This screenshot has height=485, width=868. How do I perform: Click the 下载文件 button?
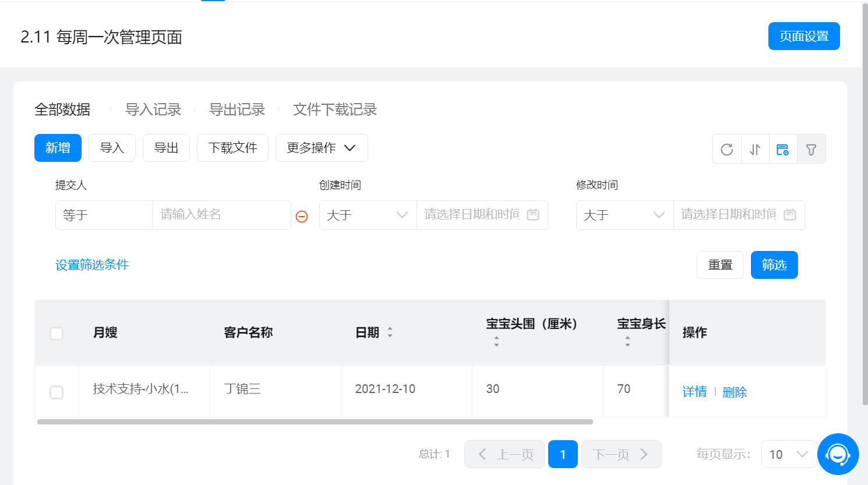coord(232,148)
